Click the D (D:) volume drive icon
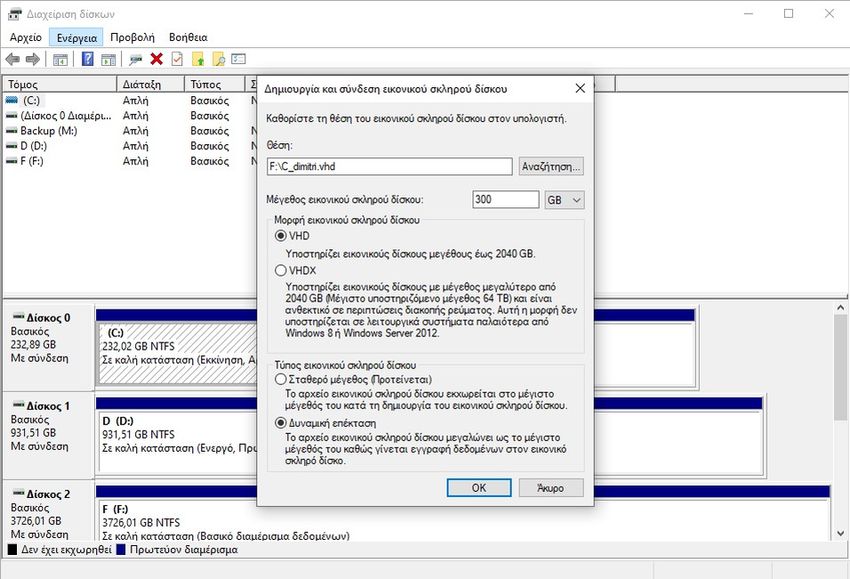 point(12,146)
